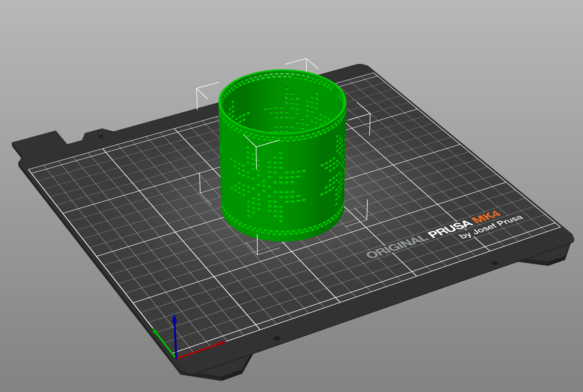The height and width of the screenshot is (392, 583).
Task: Click the front bounding box corner marker
Action: (x=256, y=147)
